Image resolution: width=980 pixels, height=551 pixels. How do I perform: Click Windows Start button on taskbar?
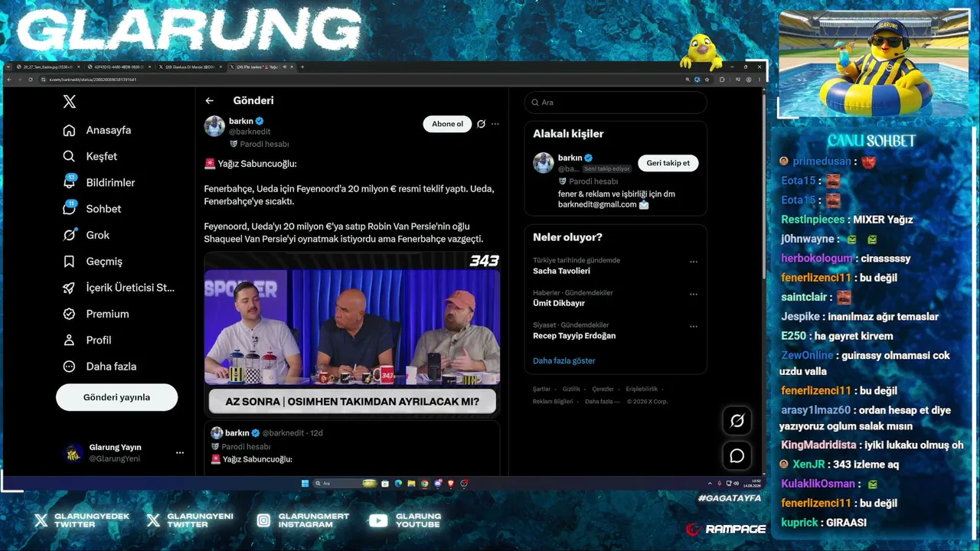tap(305, 483)
